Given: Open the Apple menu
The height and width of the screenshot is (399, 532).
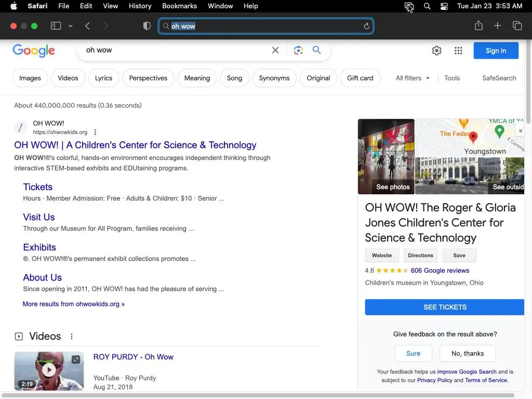Looking at the screenshot, I should (x=14, y=6).
